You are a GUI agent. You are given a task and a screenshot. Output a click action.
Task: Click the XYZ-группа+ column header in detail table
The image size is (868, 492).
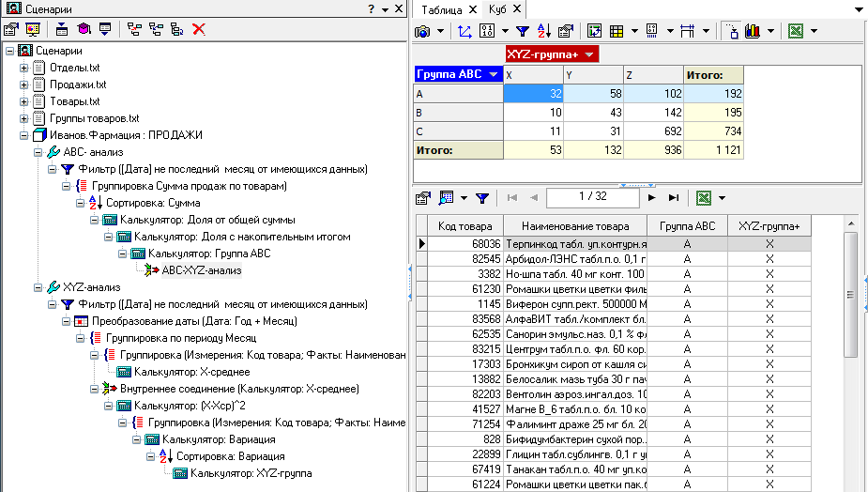[769, 226]
